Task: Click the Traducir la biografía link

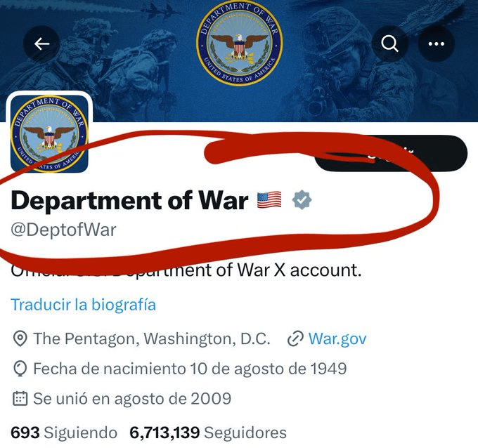Action: pyautogui.click(x=83, y=305)
